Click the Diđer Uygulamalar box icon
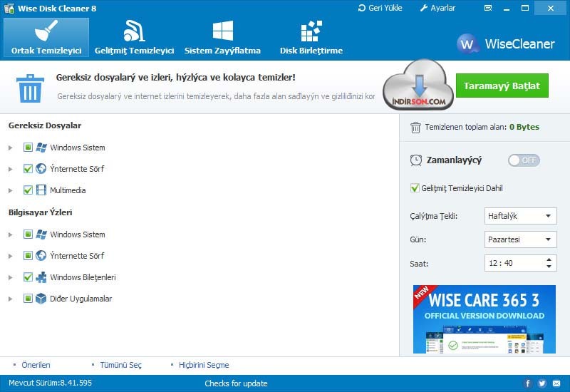Screen dimensions: 570x392 pyautogui.click(x=41, y=299)
